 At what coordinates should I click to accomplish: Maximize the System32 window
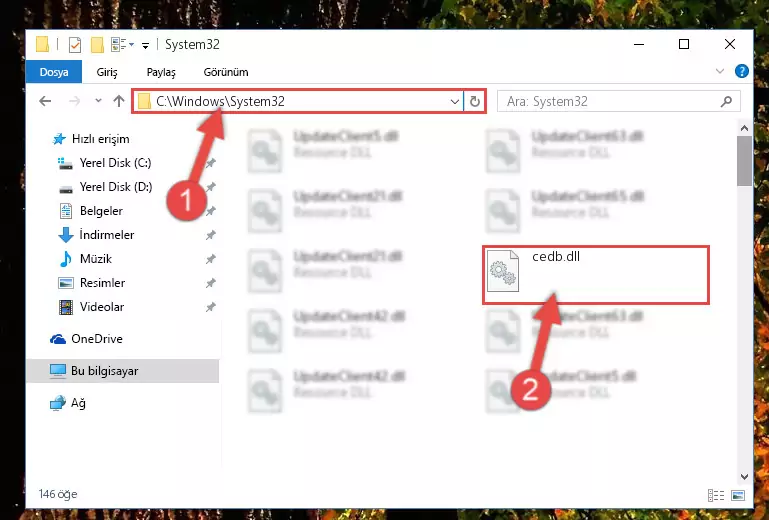[684, 45]
